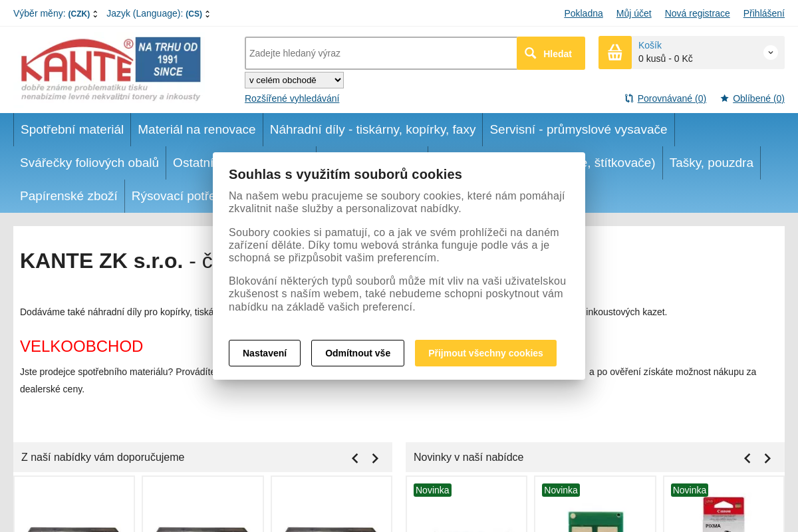Expand the Košík cart dropdown arrow
Screen dimensions: 798x532
point(771,52)
